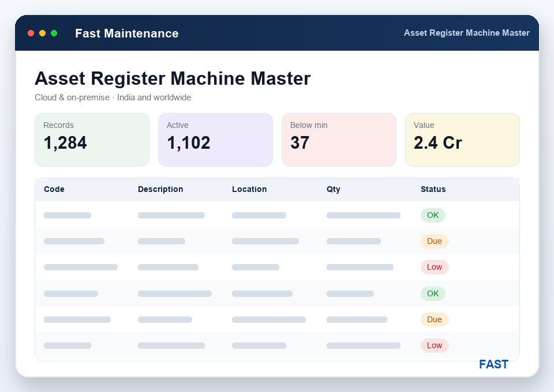
Task: Open the Active 1,102 card
Action: point(215,140)
